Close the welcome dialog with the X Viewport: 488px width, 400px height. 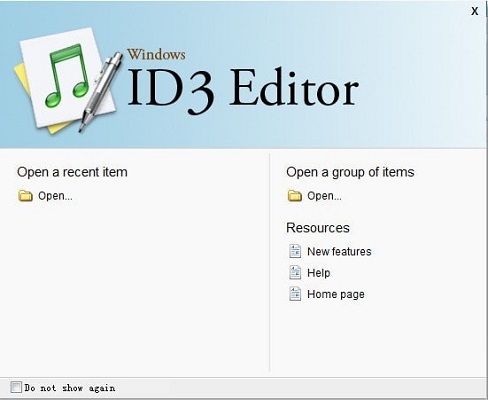pyautogui.click(x=475, y=11)
